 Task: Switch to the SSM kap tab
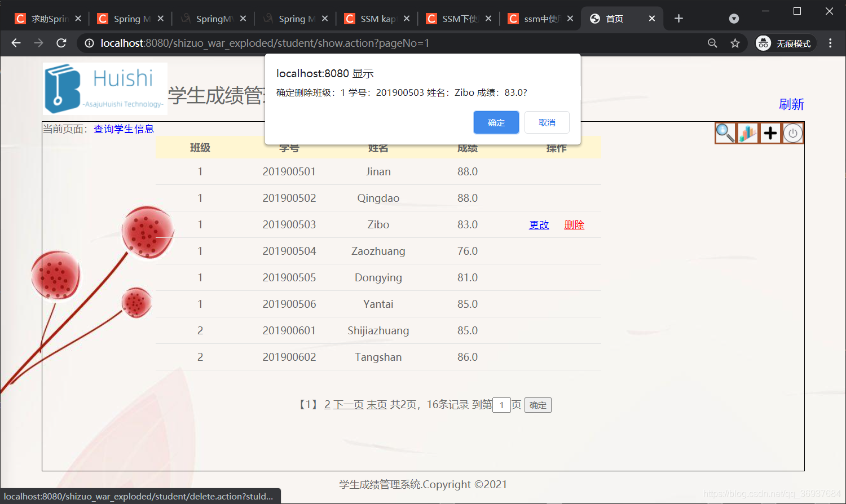coord(377,19)
